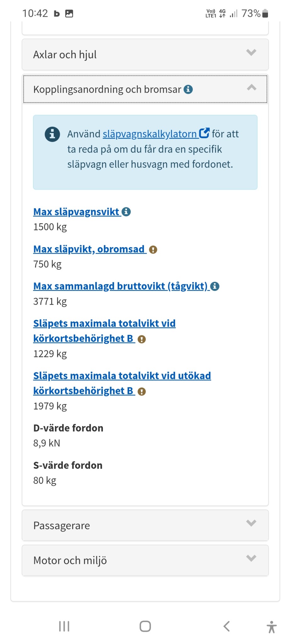Open Max sammanlagd bruttovikt (tågvikt) link
Viewport: 290px width, 644px height.
pos(120,286)
